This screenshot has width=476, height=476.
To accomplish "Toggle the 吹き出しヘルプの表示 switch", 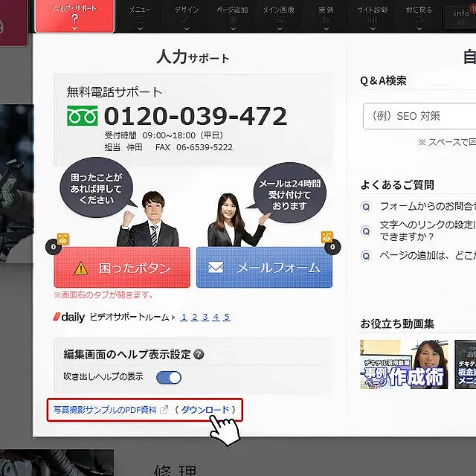I will point(169,377).
